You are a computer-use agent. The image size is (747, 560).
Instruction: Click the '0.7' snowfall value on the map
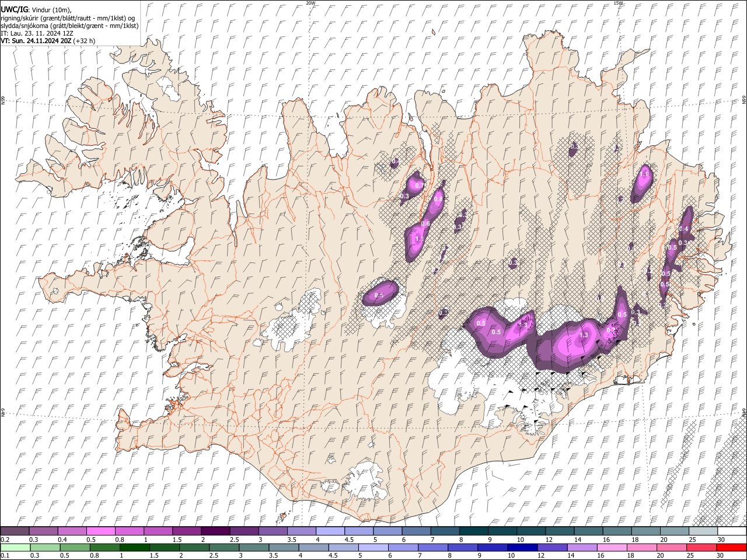point(419,185)
